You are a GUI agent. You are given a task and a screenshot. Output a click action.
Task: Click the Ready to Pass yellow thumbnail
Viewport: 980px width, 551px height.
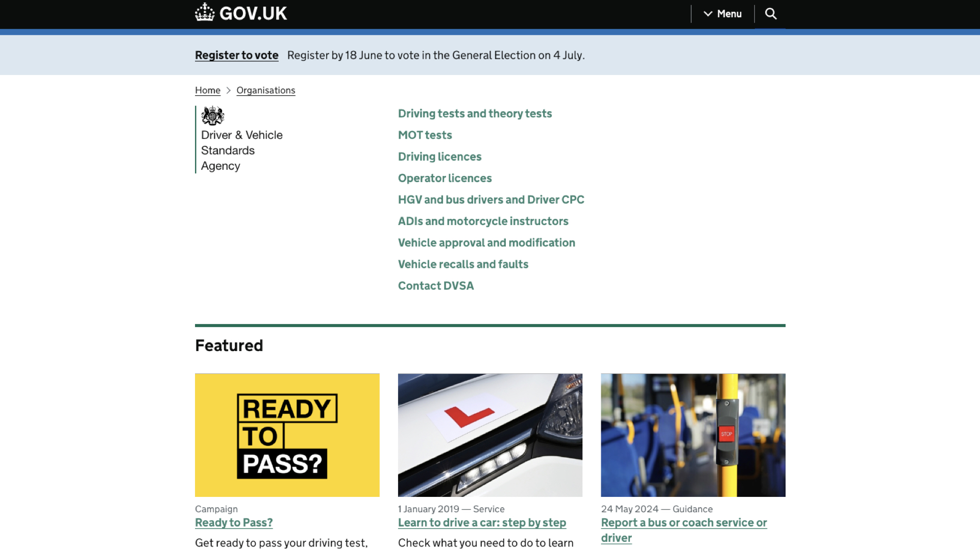[287, 435]
